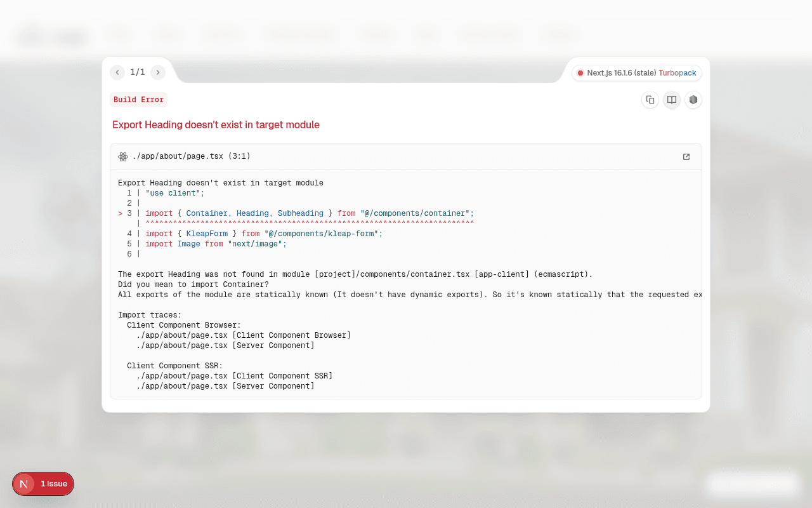This screenshot has width=812, height=508.
Task: Click the Next.js N logo in issue badge
Action: pyautogui.click(x=24, y=484)
